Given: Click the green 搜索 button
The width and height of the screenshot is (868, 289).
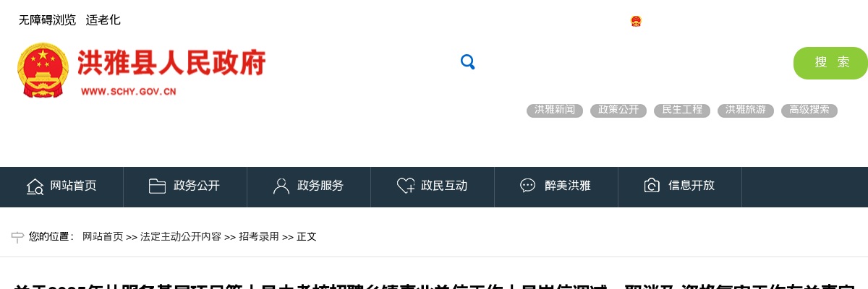Looking at the screenshot, I should tap(830, 63).
